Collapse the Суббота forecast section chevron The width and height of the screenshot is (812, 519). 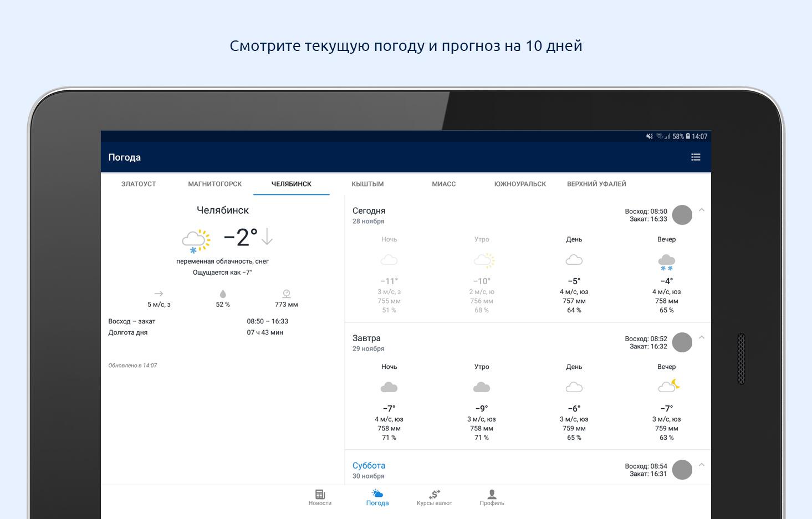(x=702, y=465)
